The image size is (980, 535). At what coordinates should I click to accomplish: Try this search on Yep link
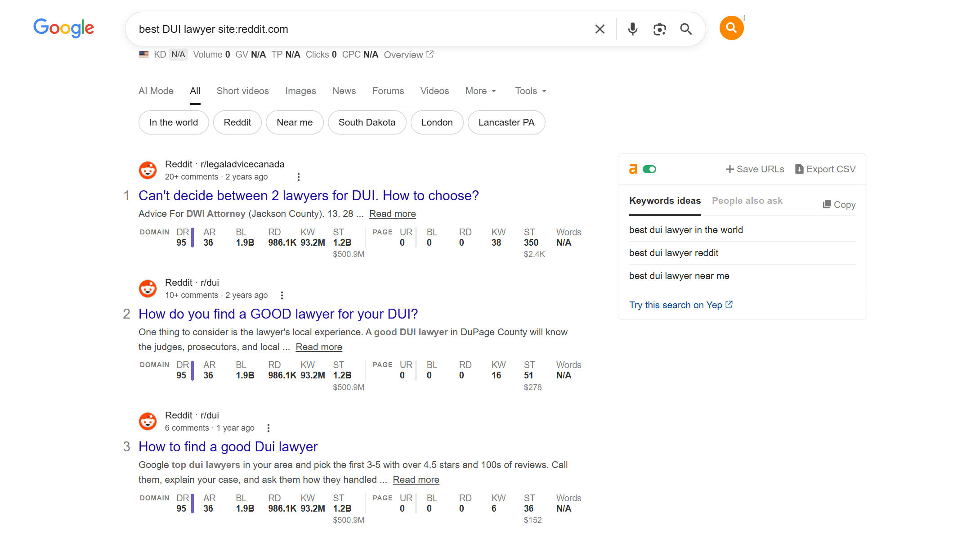click(681, 305)
